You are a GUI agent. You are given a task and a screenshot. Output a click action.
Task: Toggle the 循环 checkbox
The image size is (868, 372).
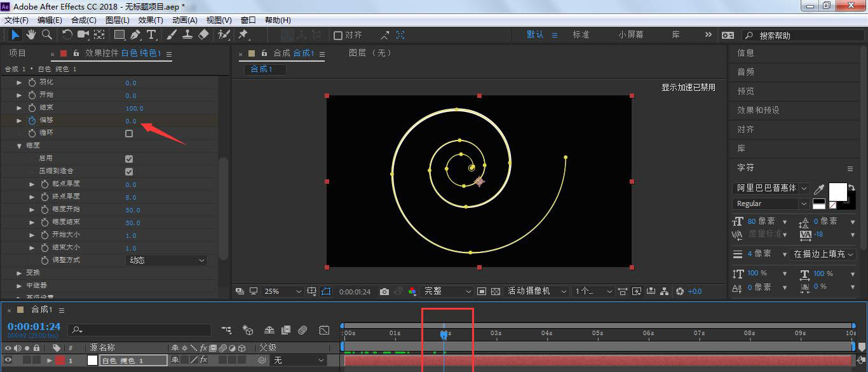(129, 134)
